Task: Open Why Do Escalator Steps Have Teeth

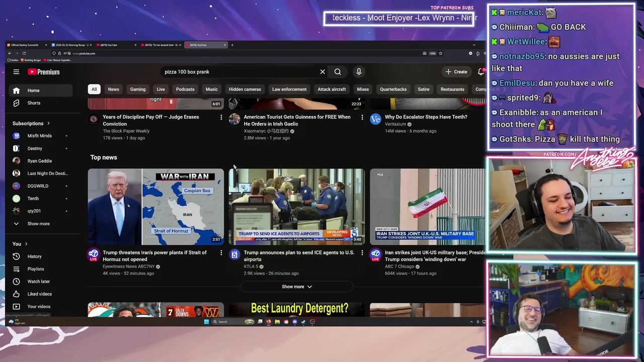Action: [426, 117]
